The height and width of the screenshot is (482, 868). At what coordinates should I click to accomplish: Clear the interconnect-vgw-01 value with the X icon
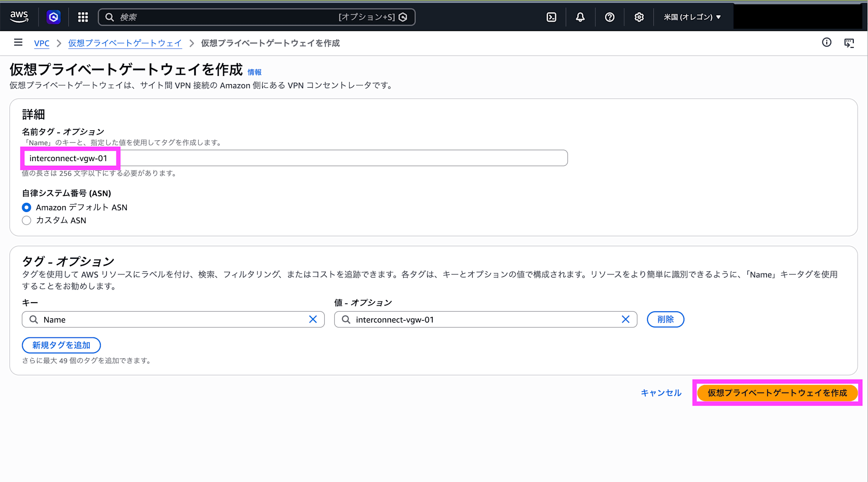coord(626,319)
